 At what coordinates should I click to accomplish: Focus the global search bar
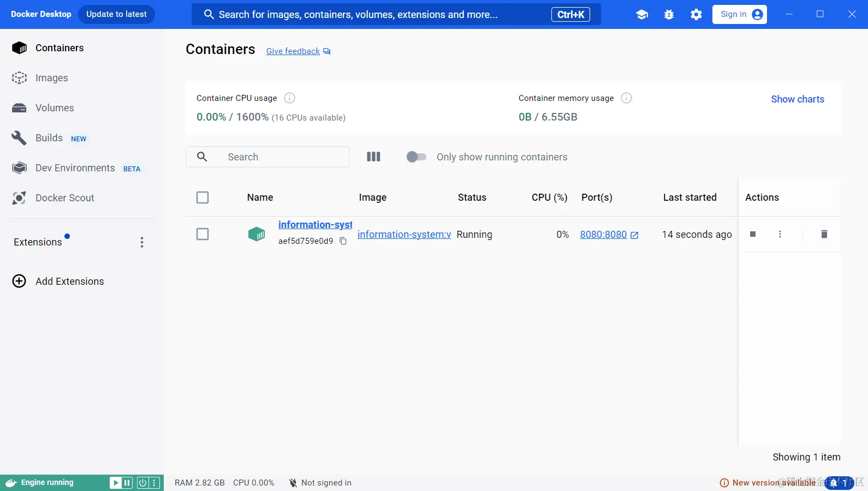396,15
